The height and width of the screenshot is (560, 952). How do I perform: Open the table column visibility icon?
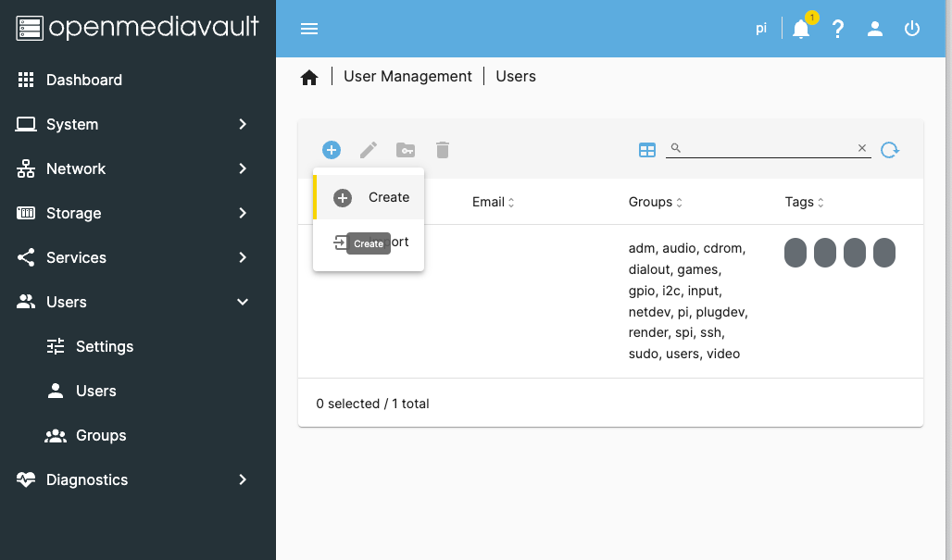pos(647,150)
